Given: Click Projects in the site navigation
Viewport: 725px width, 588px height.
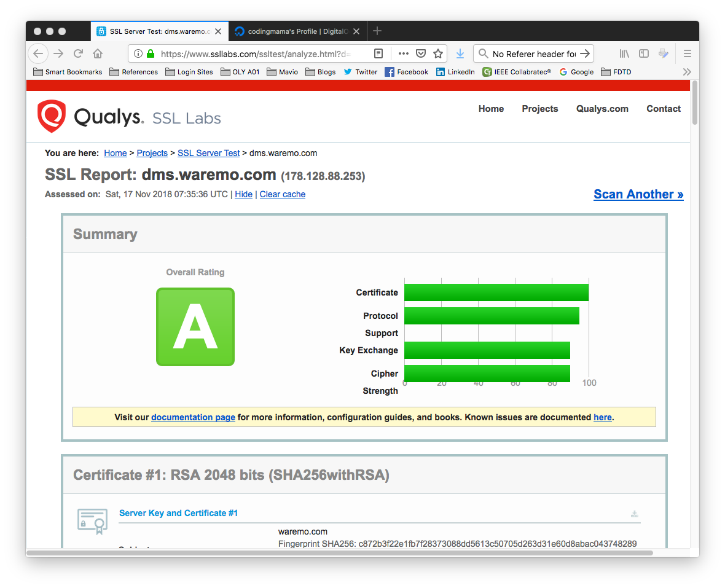Looking at the screenshot, I should tap(540, 109).
